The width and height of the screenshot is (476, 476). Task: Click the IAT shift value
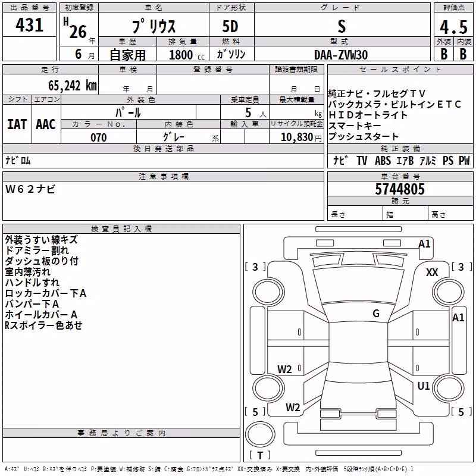(x=17, y=124)
